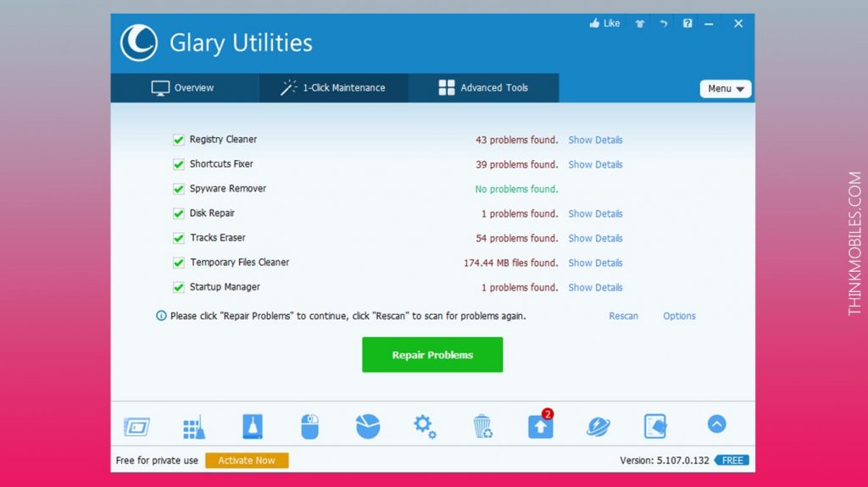
Task: Open the file shredder page icon
Action: pos(655,426)
